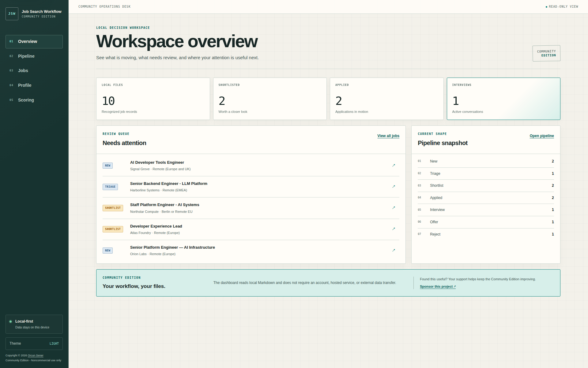Click the NEW badge on Senior Platform Engineer row
The image size is (588, 368).
point(107,251)
